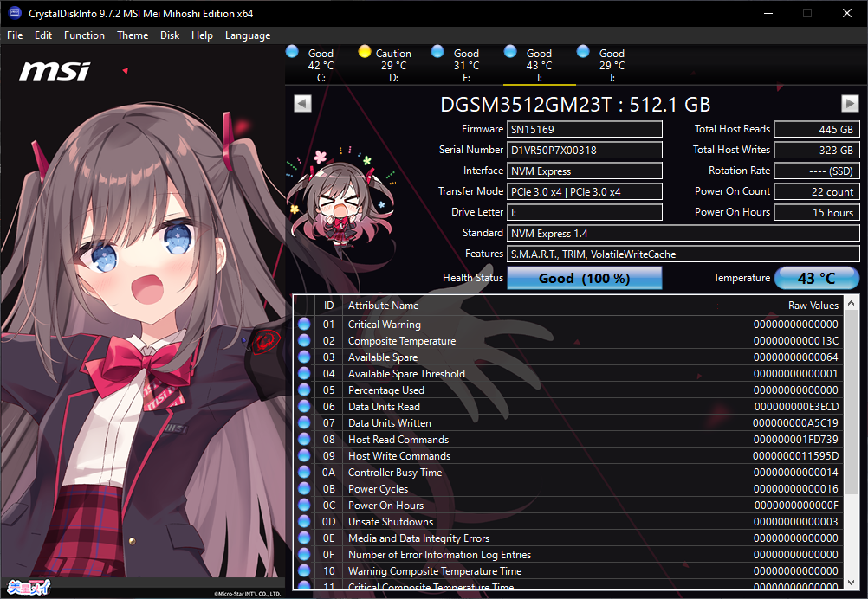Click status orb of Host Read Commands row
This screenshot has width=868, height=599.
pos(304,440)
